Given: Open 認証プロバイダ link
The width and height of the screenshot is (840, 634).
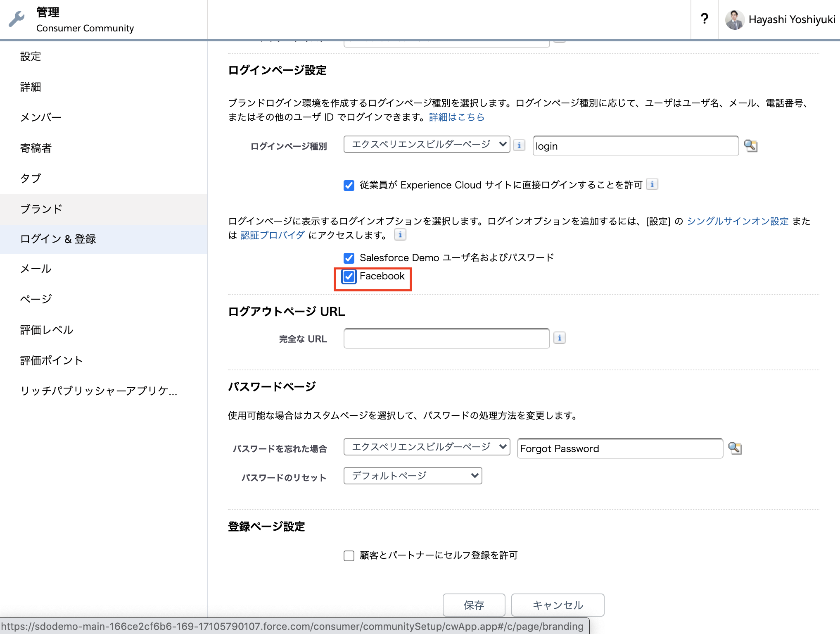Looking at the screenshot, I should tap(273, 236).
